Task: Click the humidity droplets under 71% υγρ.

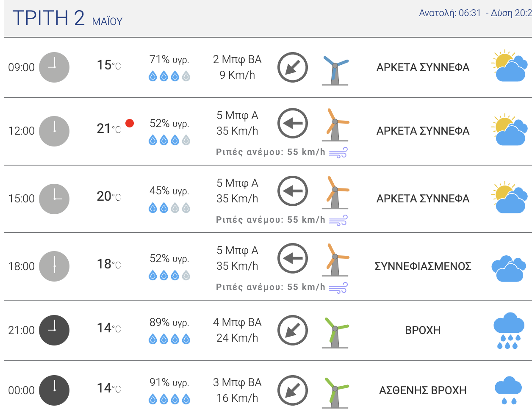Action: 169,77
